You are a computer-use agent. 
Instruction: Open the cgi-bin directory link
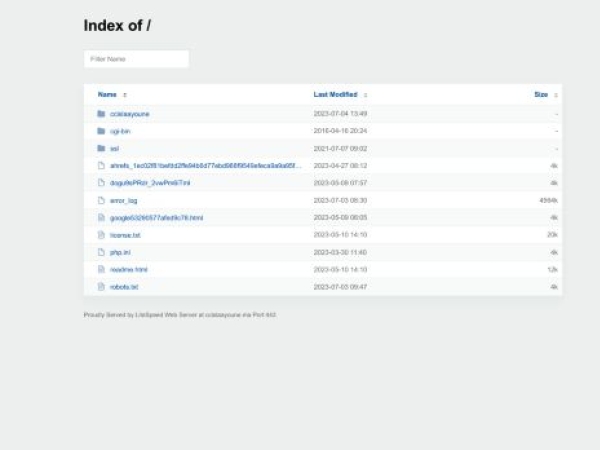point(120,131)
